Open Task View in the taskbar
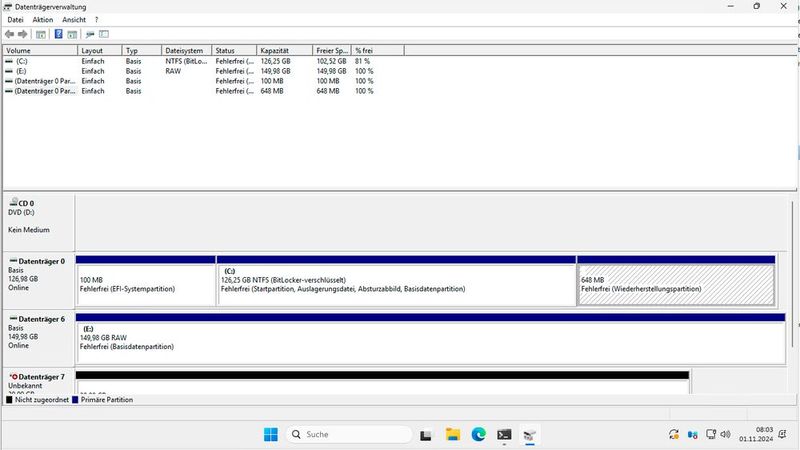 426,435
